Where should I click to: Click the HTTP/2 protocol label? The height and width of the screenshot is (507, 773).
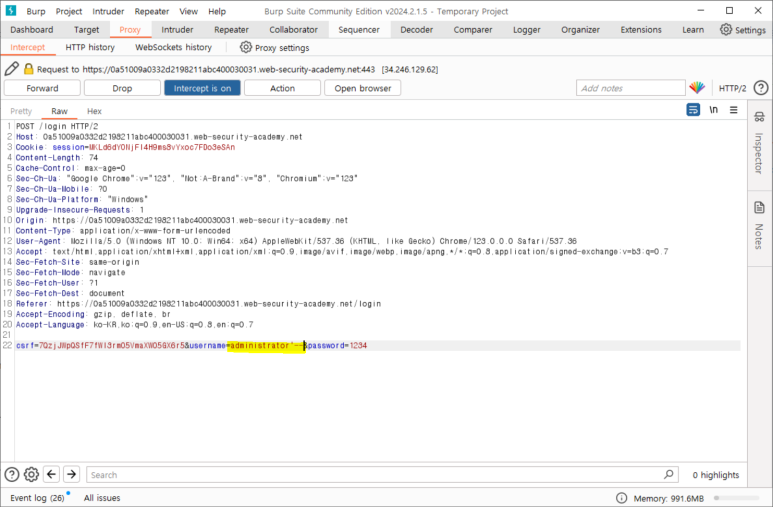tap(732, 88)
